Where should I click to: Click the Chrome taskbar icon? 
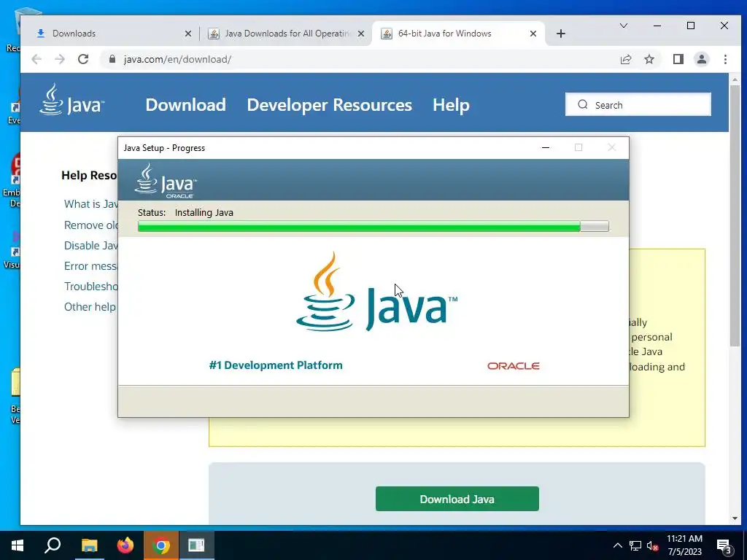161,545
